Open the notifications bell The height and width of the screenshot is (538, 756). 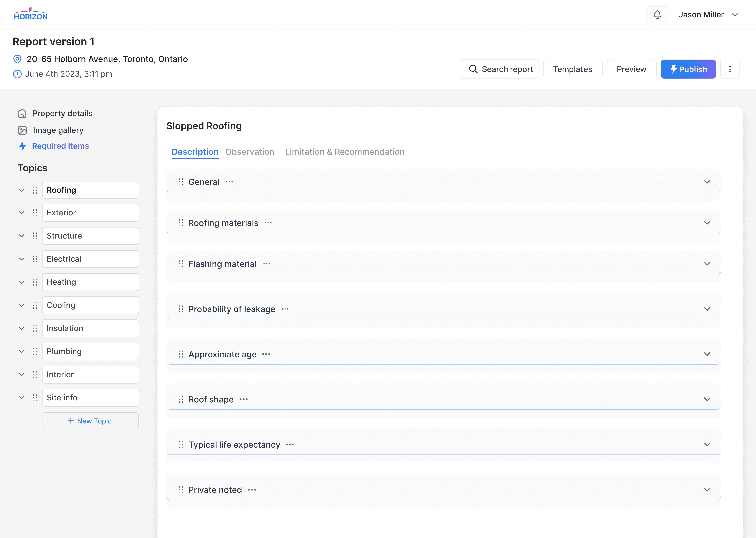click(657, 15)
